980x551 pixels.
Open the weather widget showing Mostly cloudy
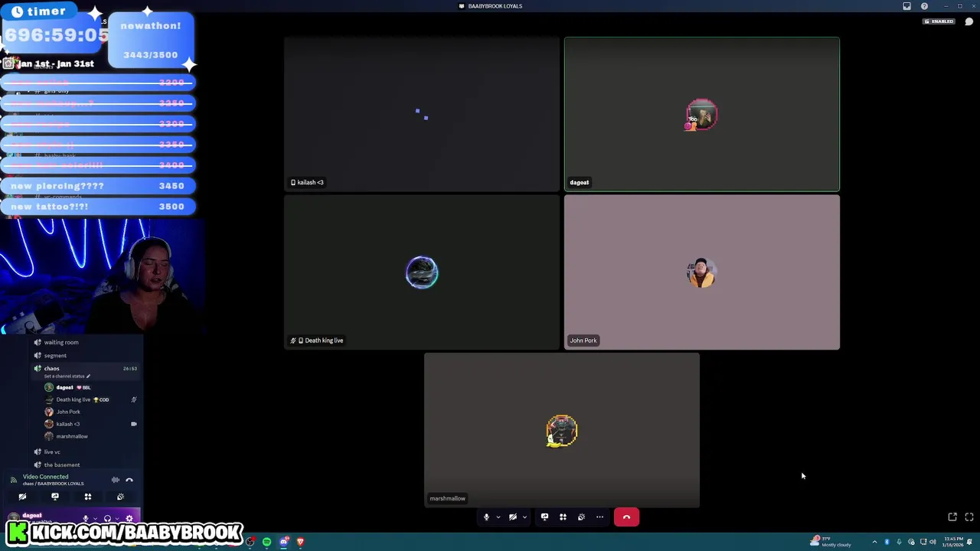click(831, 542)
